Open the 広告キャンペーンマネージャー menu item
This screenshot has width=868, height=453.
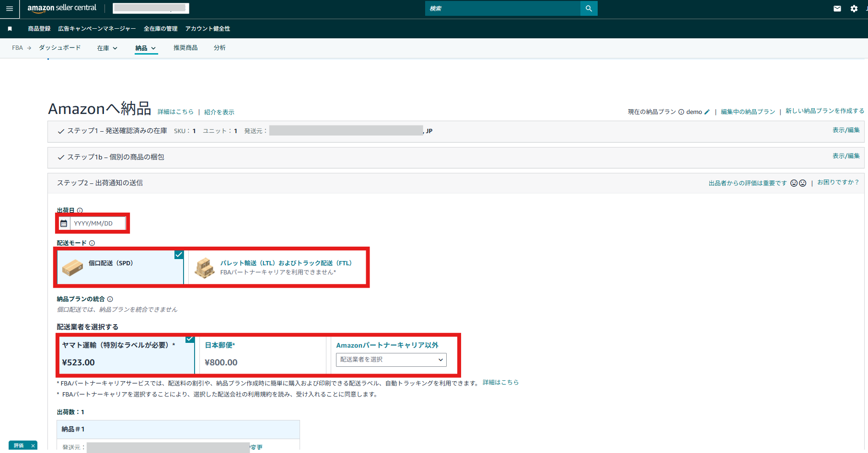pos(97,29)
